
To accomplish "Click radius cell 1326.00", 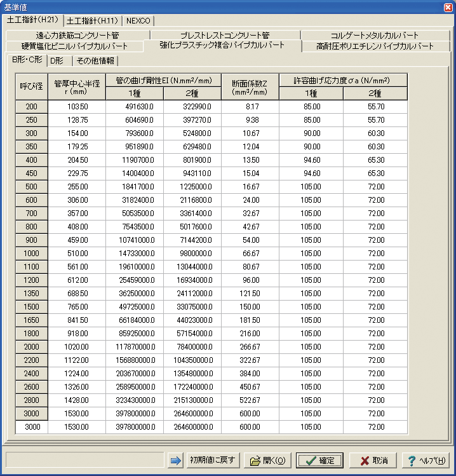I will 77,387.
